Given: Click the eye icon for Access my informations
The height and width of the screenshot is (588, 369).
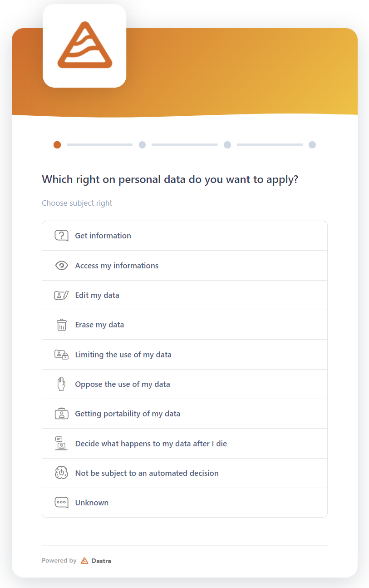Looking at the screenshot, I should (x=61, y=266).
